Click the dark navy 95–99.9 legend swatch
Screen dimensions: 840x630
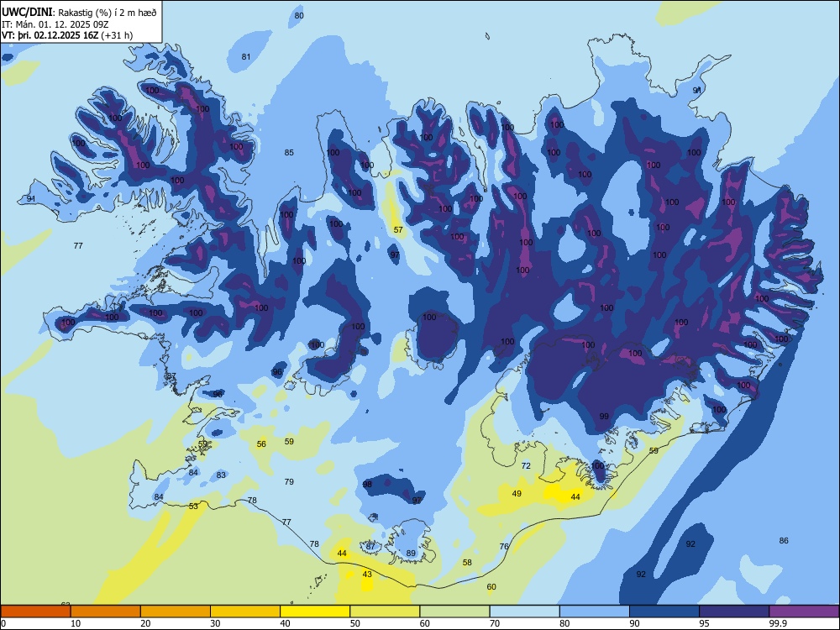pos(734,612)
